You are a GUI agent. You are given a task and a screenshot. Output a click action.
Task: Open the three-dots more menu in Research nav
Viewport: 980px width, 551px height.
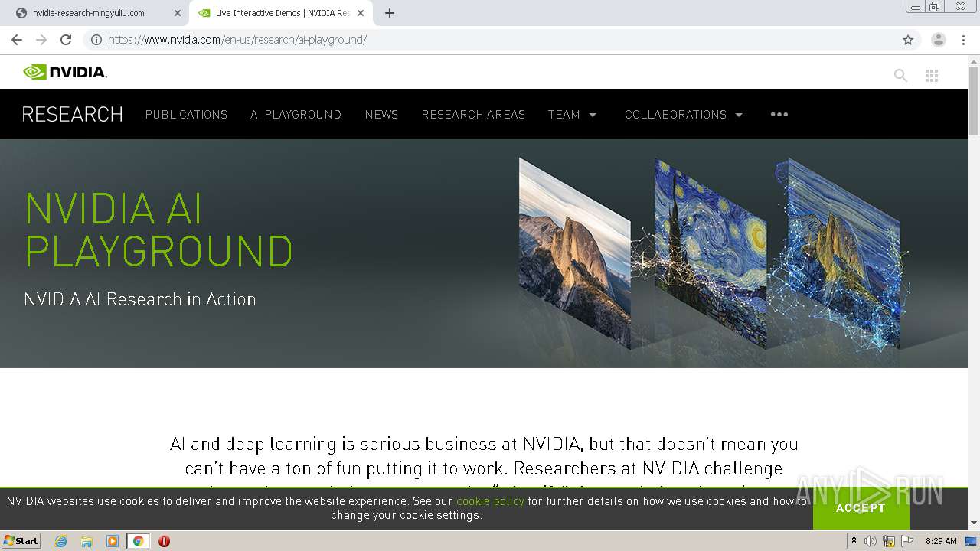[779, 114]
